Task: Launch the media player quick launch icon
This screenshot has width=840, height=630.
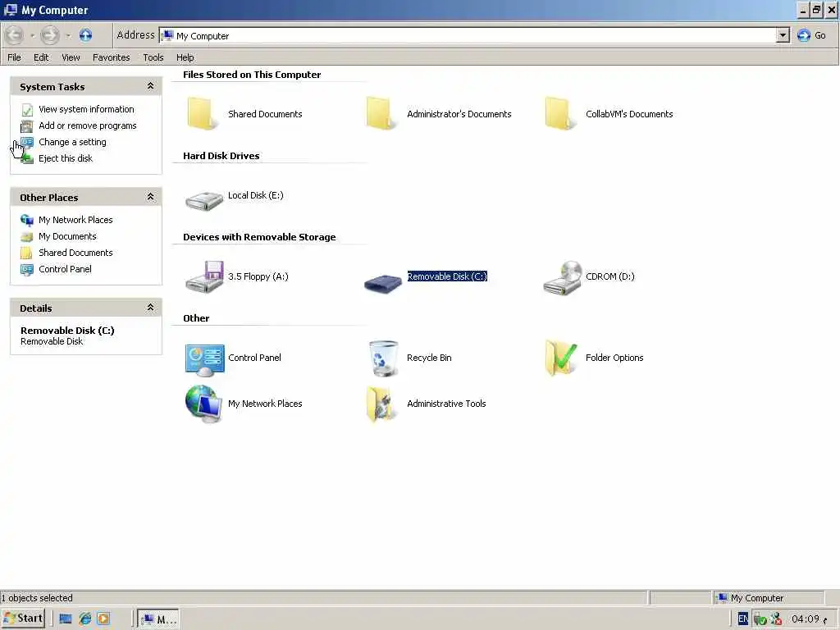Action: pyautogui.click(x=103, y=619)
